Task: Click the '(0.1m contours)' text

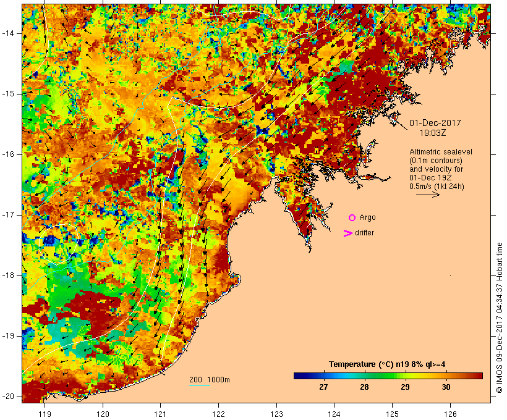Action: pyautogui.click(x=435, y=161)
